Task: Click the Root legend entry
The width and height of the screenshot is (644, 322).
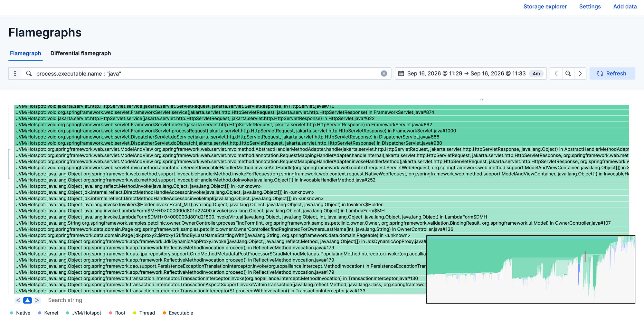Action: 117,313
